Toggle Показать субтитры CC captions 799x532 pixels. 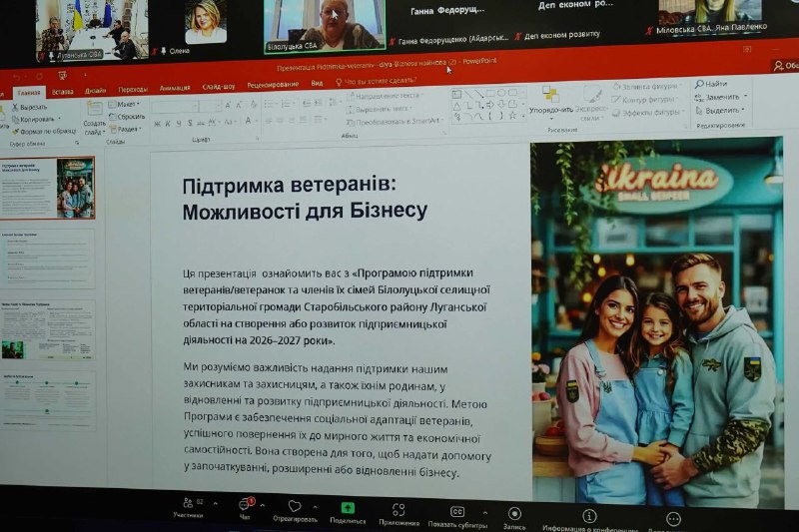pos(457,513)
